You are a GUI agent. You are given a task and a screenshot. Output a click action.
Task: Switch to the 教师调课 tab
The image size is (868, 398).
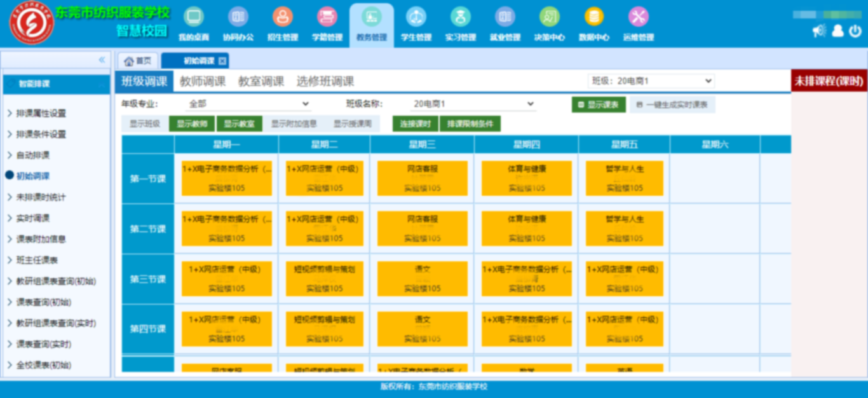coord(202,81)
